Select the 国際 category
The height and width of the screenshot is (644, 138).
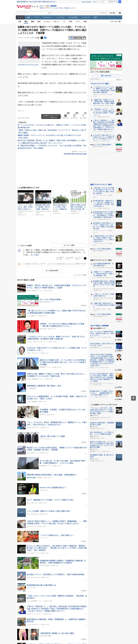(x=32, y=21)
